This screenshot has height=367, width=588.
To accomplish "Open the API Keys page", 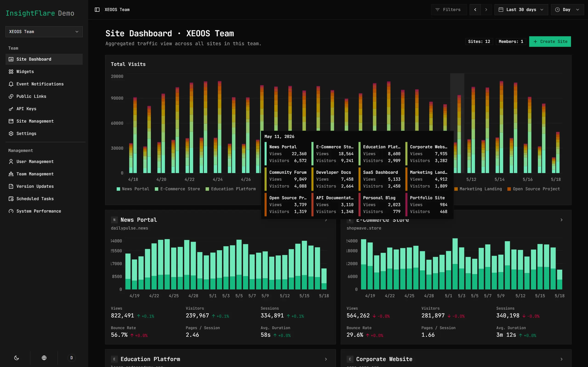I will pyautogui.click(x=44, y=109).
